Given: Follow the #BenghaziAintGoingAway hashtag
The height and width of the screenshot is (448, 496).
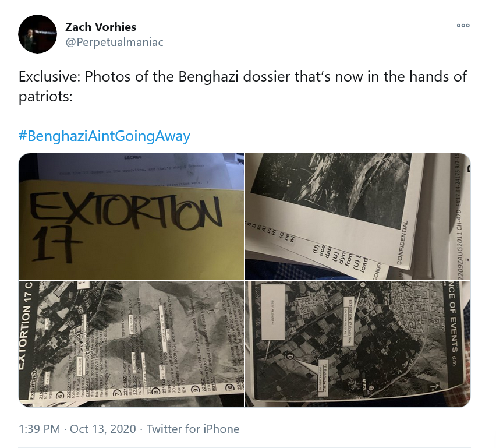Looking at the screenshot, I should 104,136.
